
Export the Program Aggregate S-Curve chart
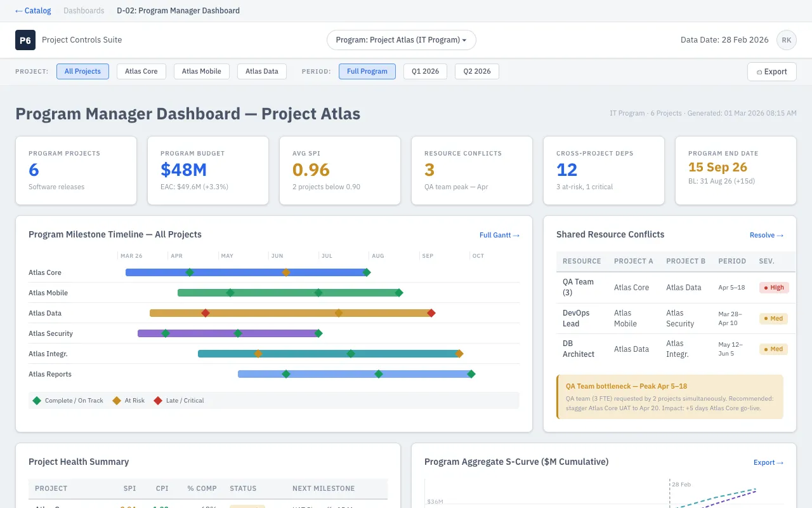pos(769,462)
